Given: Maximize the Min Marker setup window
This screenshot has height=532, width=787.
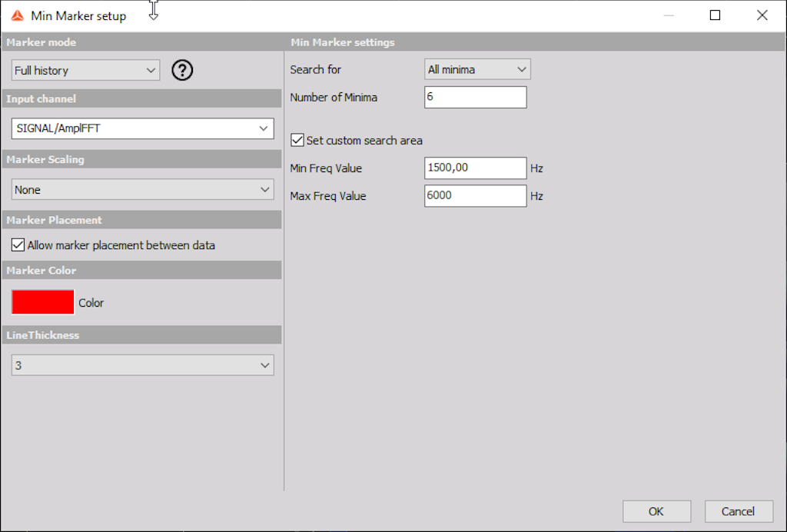Looking at the screenshot, I should [x=716, y=15].
